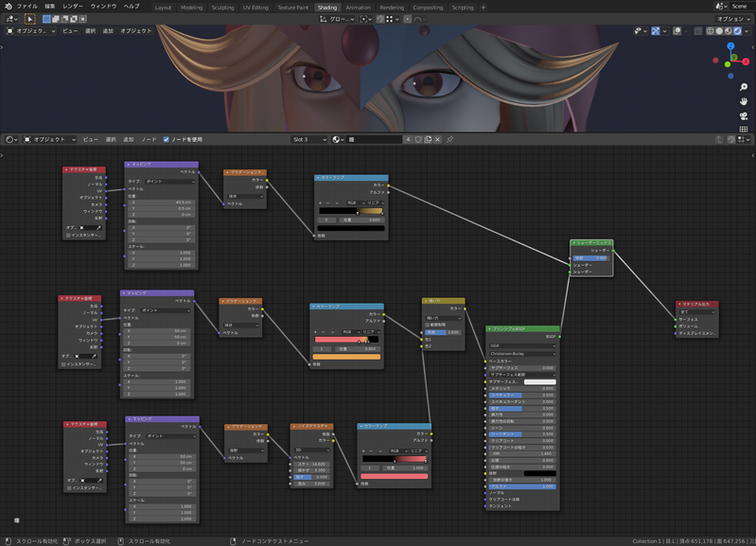This screenshot has height=546, width=756.
Task: Toggle fake user shield icon for material
Action: click(418, 139)
